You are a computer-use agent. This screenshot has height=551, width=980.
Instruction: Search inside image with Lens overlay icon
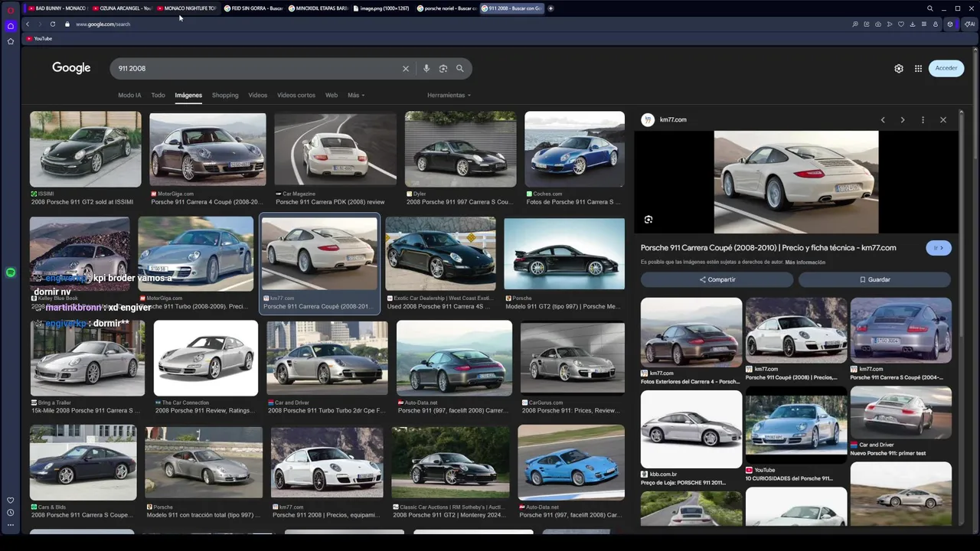[x=648, y=220]
